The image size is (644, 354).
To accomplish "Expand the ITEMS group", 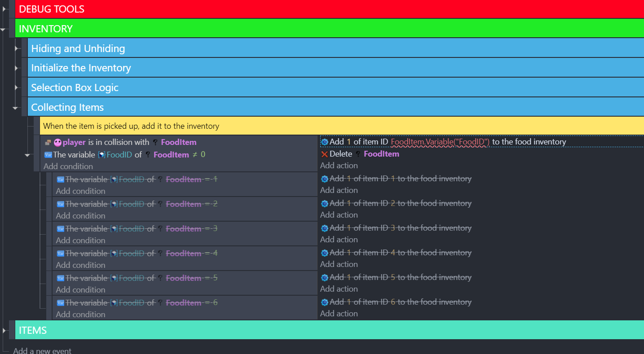I will (4, 331).
